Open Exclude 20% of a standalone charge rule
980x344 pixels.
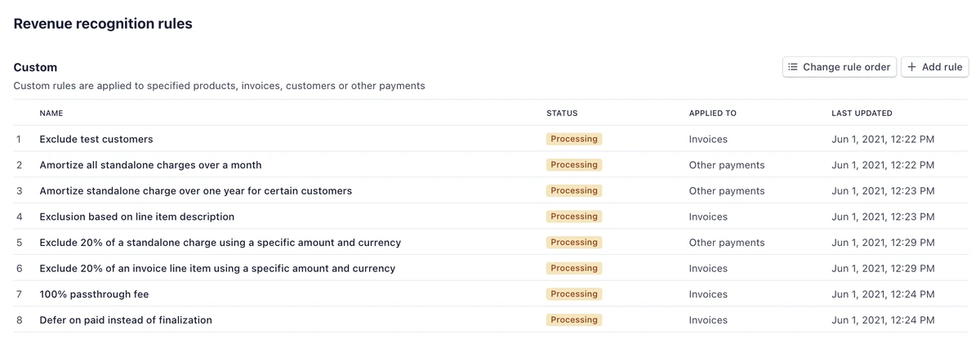click(220, 243)
